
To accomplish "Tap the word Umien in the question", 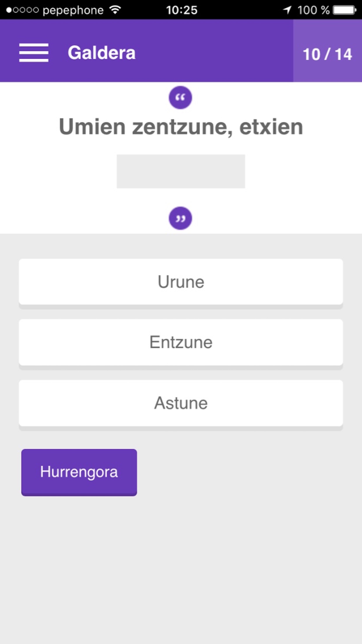I will (92, 127).
